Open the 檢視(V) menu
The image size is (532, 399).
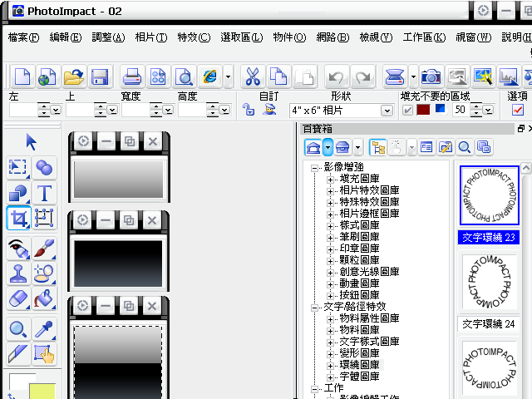pyautogui.click(x=376, y=37)
